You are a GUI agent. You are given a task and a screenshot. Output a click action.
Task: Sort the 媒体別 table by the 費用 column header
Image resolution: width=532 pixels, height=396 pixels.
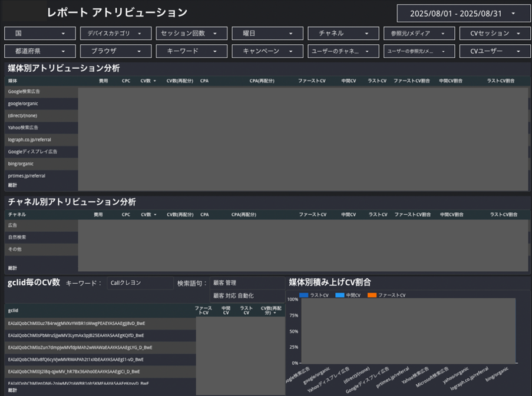[103, 81]
